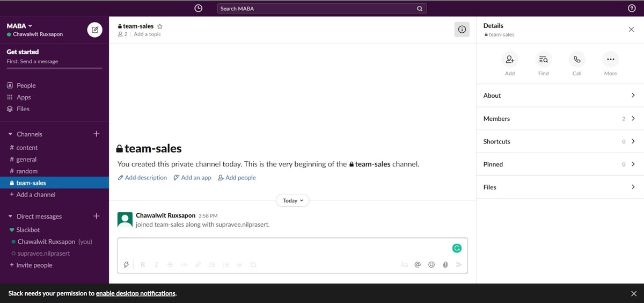Open the Today date dropdown
The width and height of the screenshot is (644, 303).
click(292, 200)
